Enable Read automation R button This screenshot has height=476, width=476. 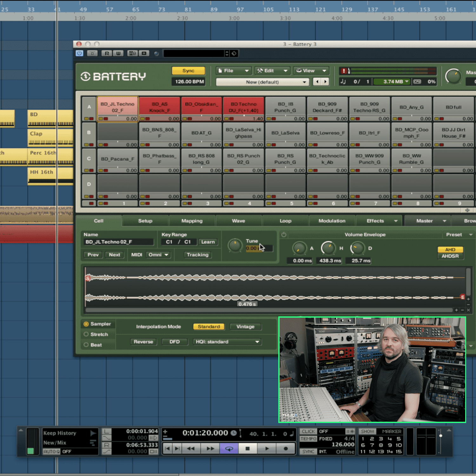coord(107,53)
